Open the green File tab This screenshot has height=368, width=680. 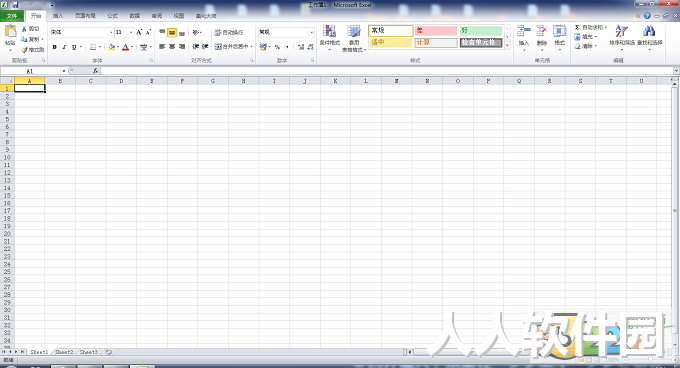point(12,16)
